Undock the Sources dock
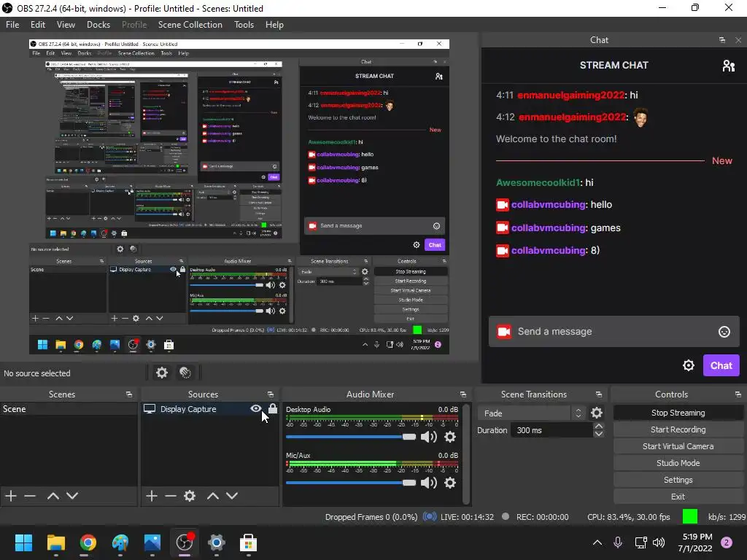The image size is (747, 560). tap(271, 394)
